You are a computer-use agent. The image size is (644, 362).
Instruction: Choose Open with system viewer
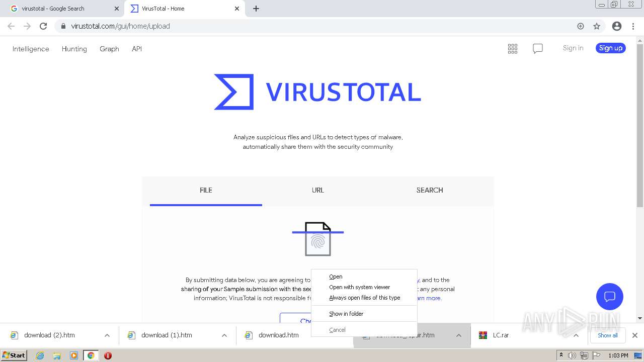[364, 287]
